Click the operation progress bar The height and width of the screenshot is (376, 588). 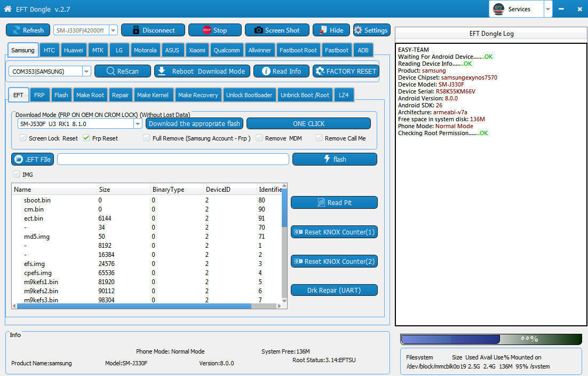(491, 339)
